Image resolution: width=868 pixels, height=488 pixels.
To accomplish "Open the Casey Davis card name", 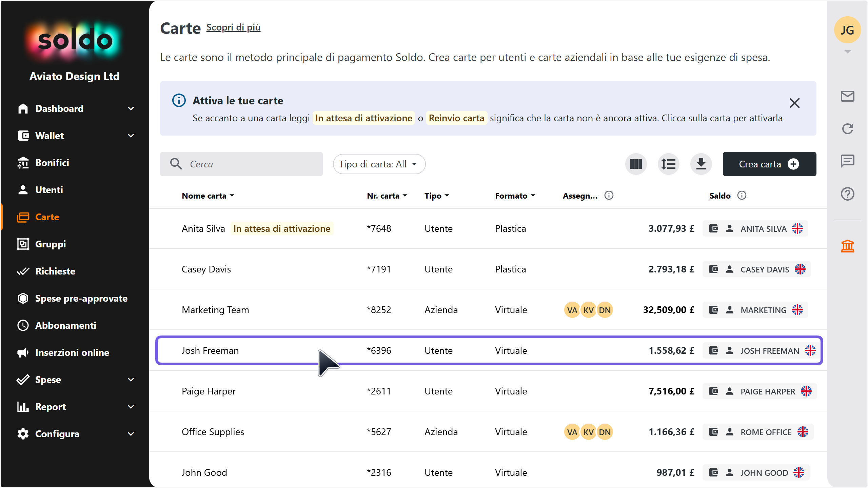I will tap(206, 269).
